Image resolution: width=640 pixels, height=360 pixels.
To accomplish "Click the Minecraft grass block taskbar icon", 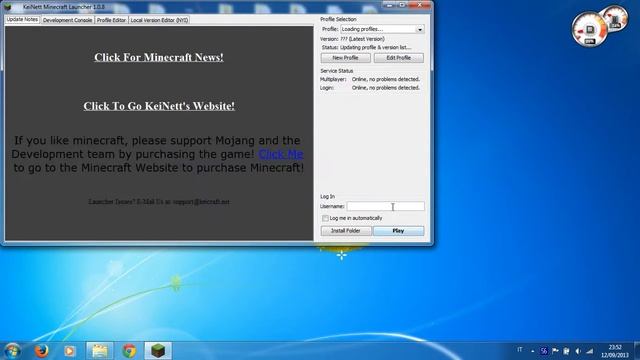I will (158, 351).
